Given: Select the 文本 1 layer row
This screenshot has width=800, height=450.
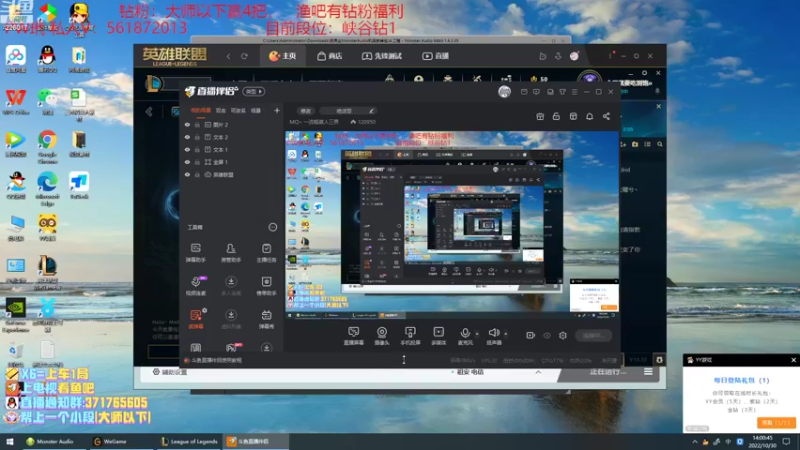Looking at the screenshot, I should 231,149.
